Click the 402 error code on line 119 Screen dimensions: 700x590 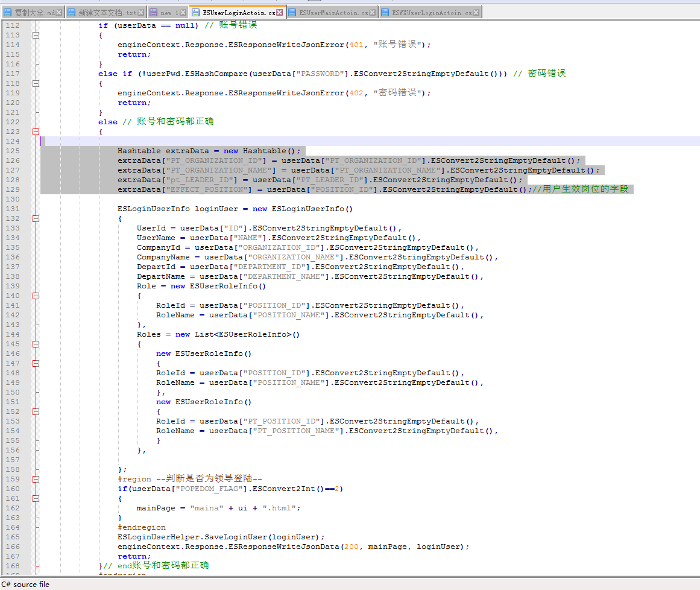(356, 93)
